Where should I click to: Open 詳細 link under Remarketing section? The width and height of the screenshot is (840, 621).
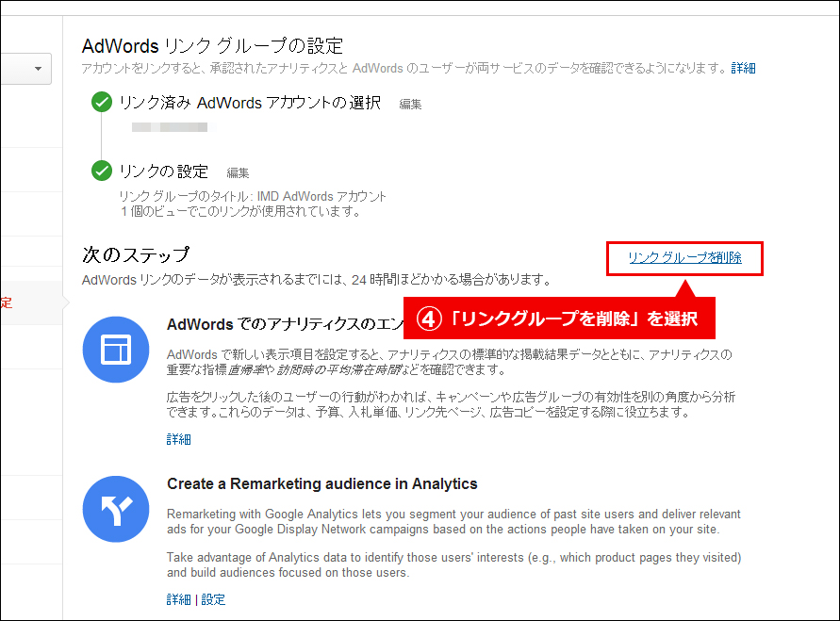coord(178,599)
